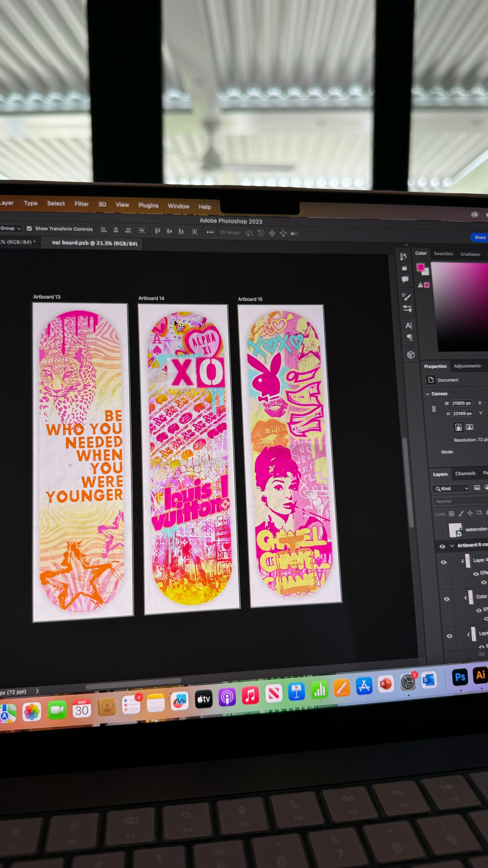
Task: Click the link width and height icon
Action: click(x=434, y=409)
